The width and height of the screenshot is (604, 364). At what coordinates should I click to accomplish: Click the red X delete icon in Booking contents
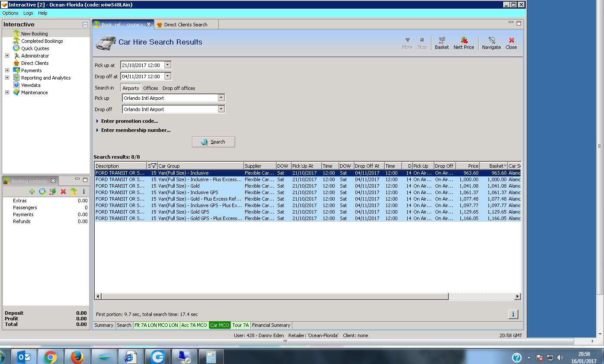[63, 192]
